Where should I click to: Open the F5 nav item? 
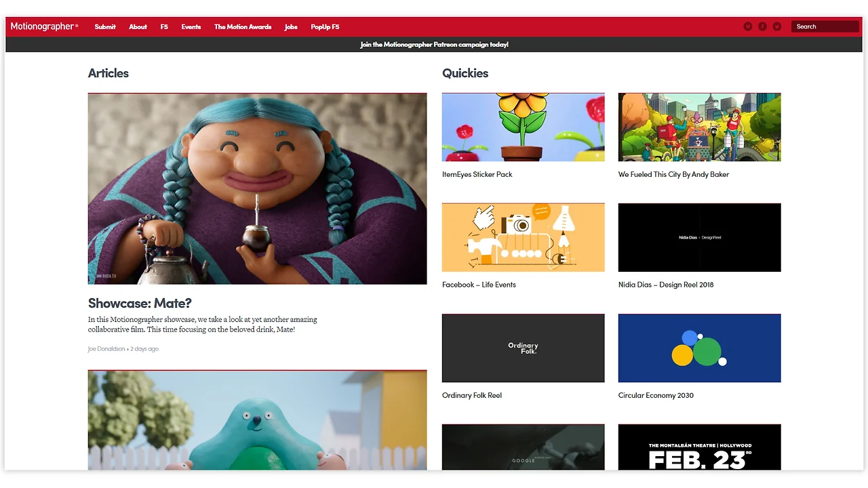[164, 27]
